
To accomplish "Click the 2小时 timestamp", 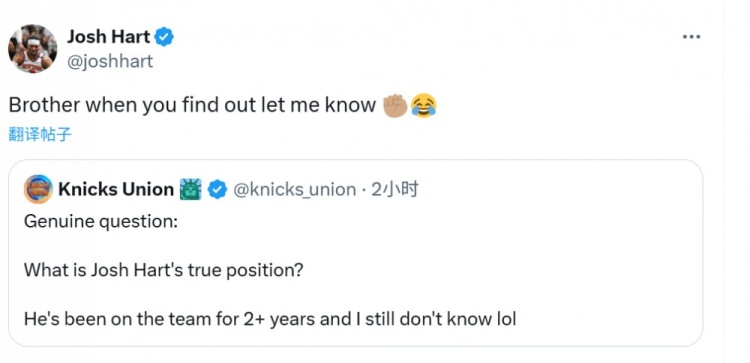I will click(x=395, y=190).
